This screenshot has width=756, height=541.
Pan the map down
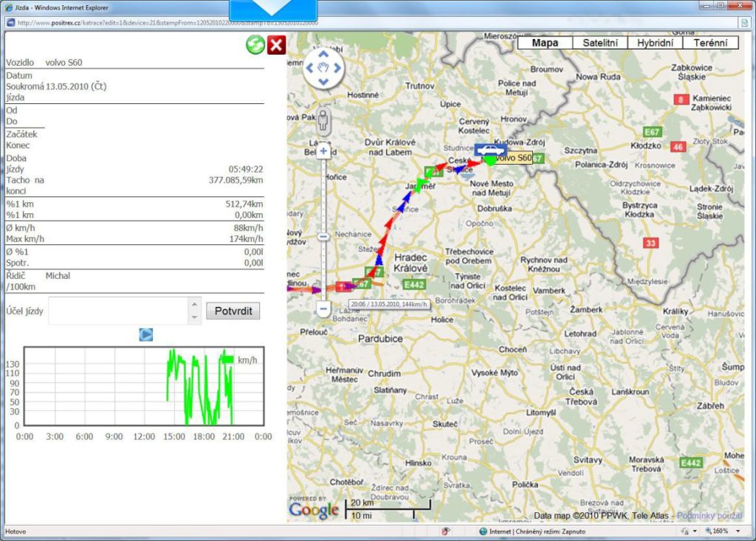(323, 81)
